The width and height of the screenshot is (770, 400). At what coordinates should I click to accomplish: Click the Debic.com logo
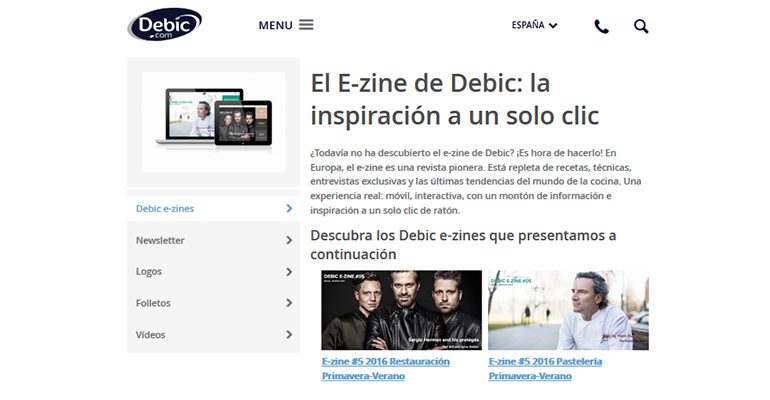coord(165,24)
